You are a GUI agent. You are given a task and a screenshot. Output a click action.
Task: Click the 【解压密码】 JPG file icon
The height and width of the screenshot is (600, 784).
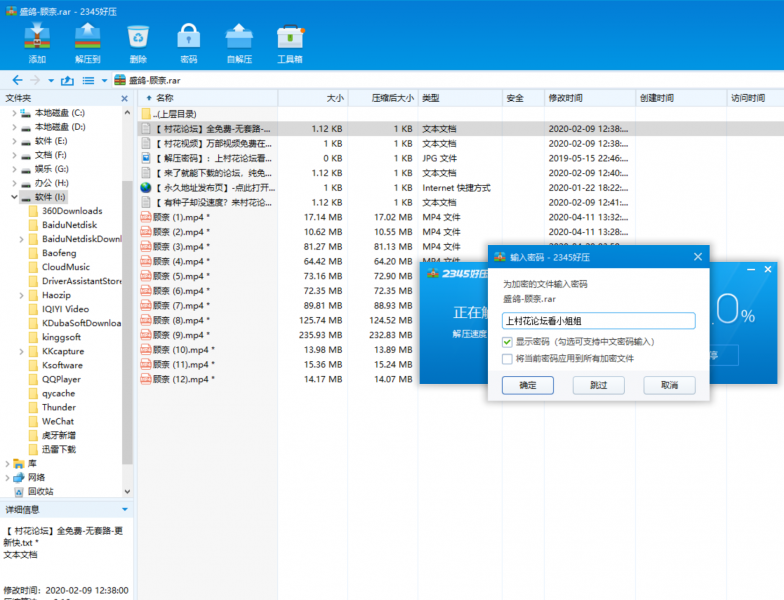(x=146, y=158)
